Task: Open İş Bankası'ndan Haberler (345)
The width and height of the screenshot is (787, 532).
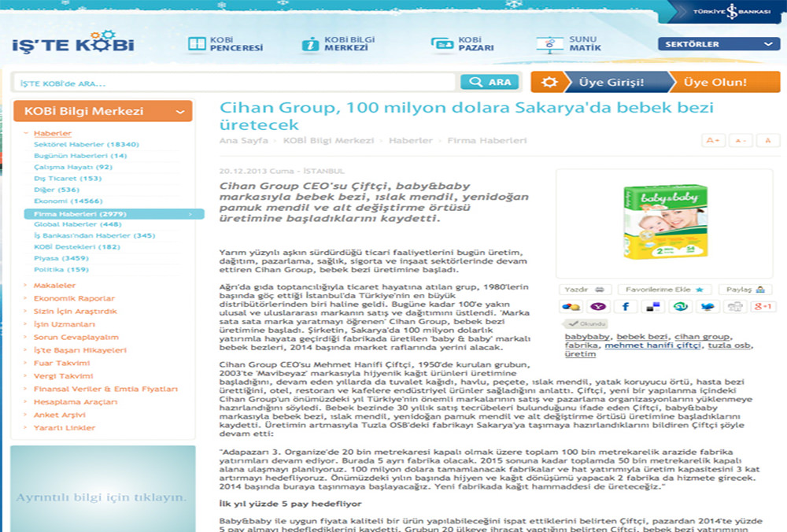Action: click(94, 235)
